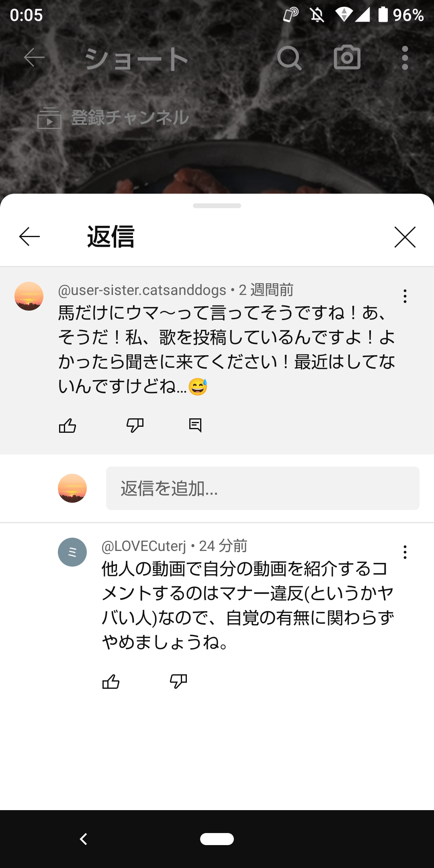Tap the 返信を追加 input field

pyautogui.click(x=262, y=488)
